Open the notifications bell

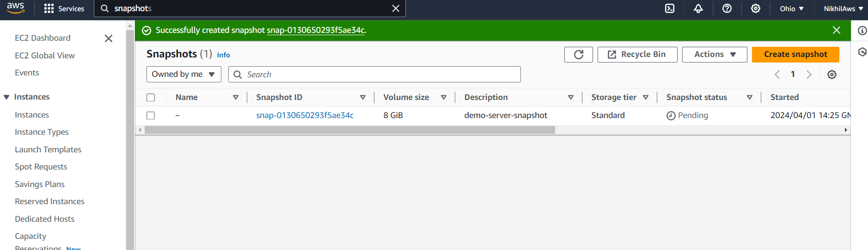698,8
